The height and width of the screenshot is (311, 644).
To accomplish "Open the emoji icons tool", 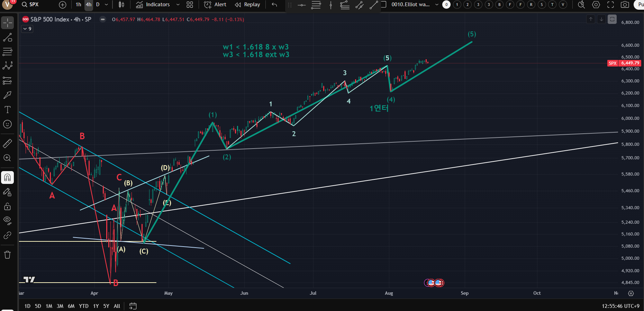I will point(7,124).
